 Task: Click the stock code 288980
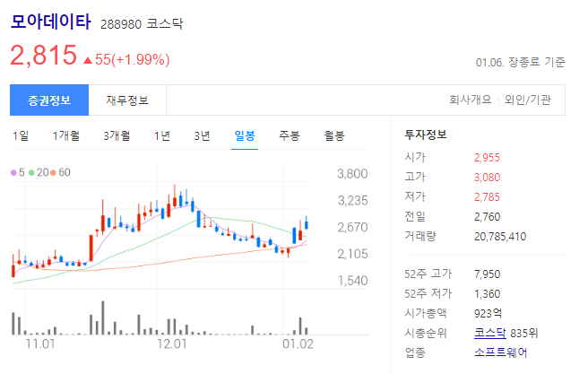(121, 24)
